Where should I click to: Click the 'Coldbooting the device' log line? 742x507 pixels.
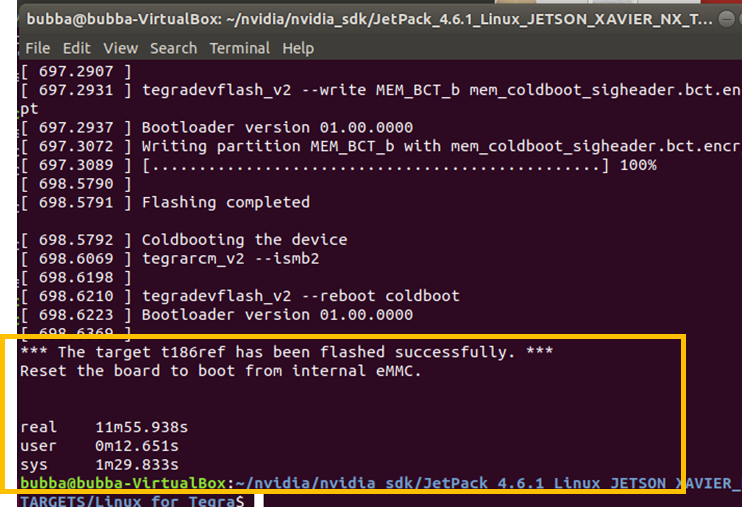click(244, 240)
